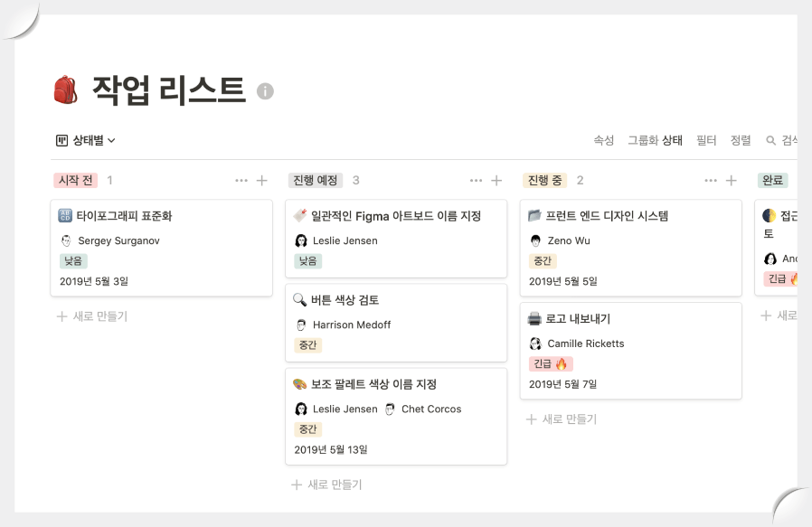Viewport: 812px width, 527px height.
Task: Click the paintbrush emoji on the Figma card
Action: (x=302, y=216)
